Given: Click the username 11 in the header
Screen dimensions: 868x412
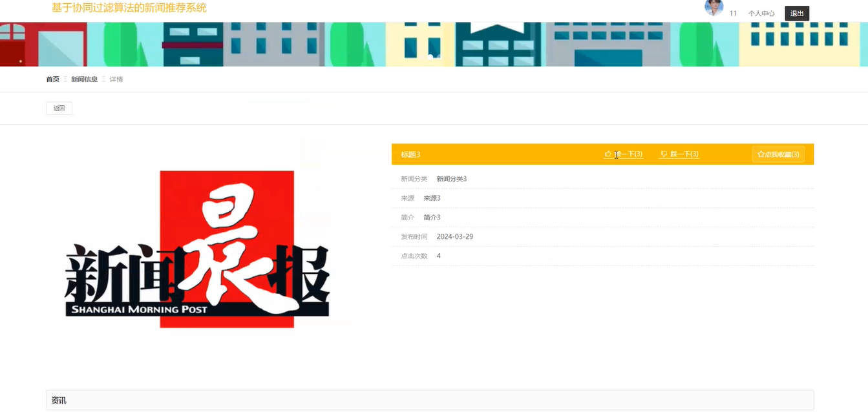Looking at the screenshot, I should click(x=733, y=14).
